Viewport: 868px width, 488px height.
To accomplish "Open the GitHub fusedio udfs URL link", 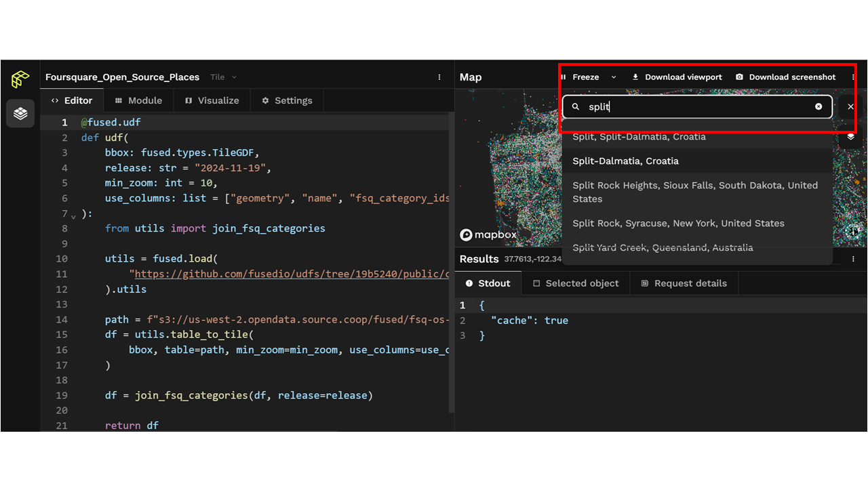I will pyautogui.click(x=292, y=274).
